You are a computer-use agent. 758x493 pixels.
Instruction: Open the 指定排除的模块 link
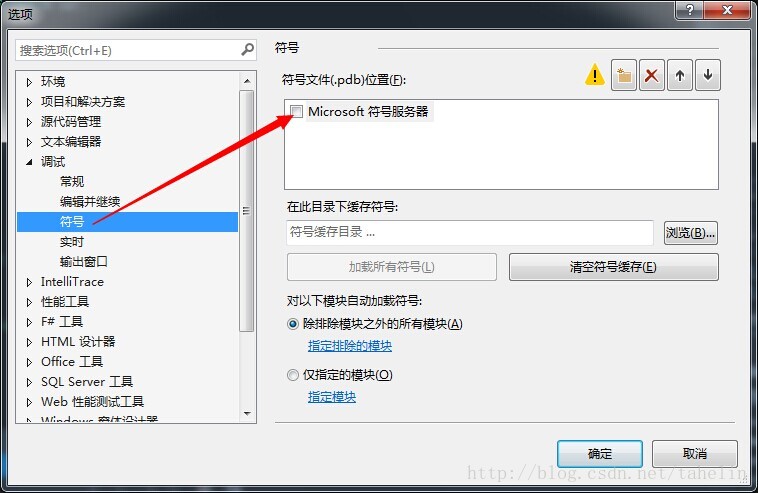[350, 346]
